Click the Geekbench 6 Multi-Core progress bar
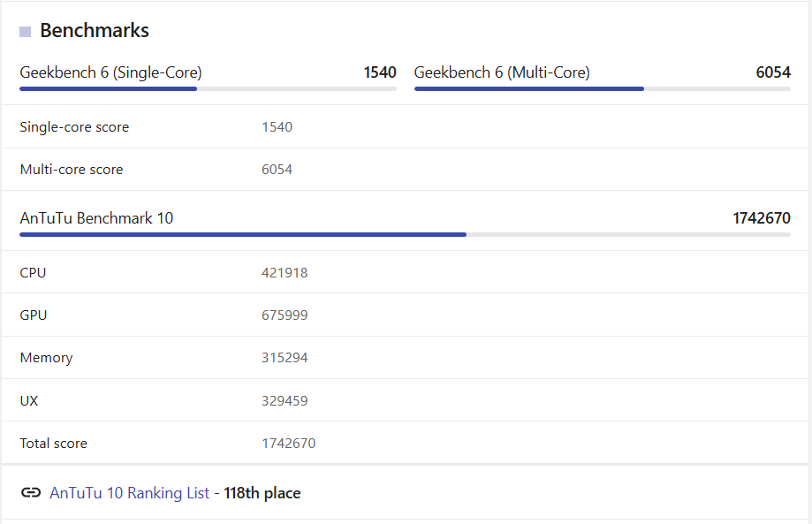The image size is (812, 524). point(603,89)
